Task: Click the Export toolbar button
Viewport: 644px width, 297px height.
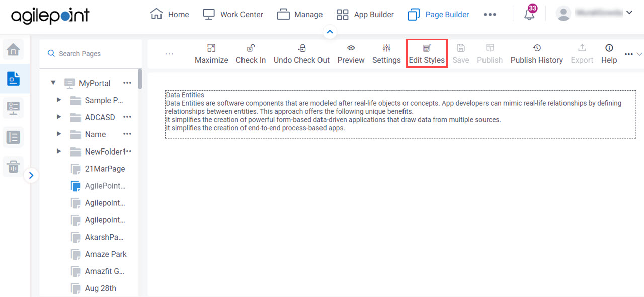Action: (x=582, y=54)
